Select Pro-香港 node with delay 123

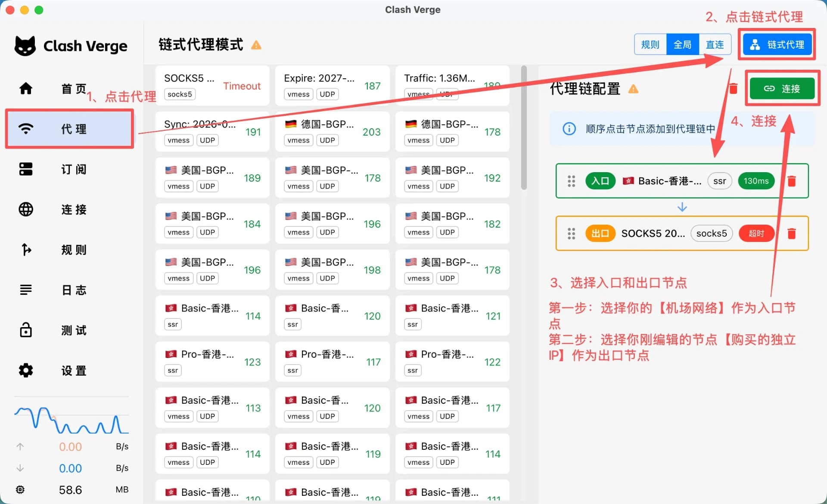tap(212, 362)
